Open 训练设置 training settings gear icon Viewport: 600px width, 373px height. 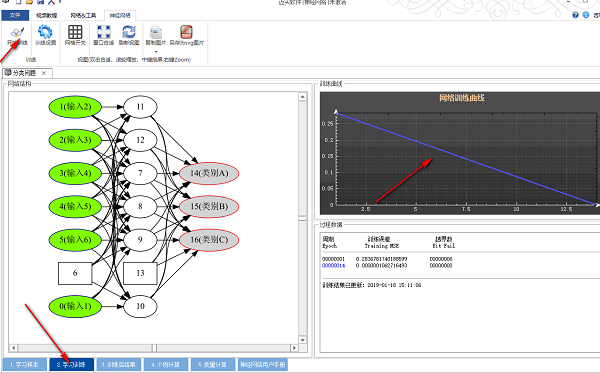(x=45, y=32)
